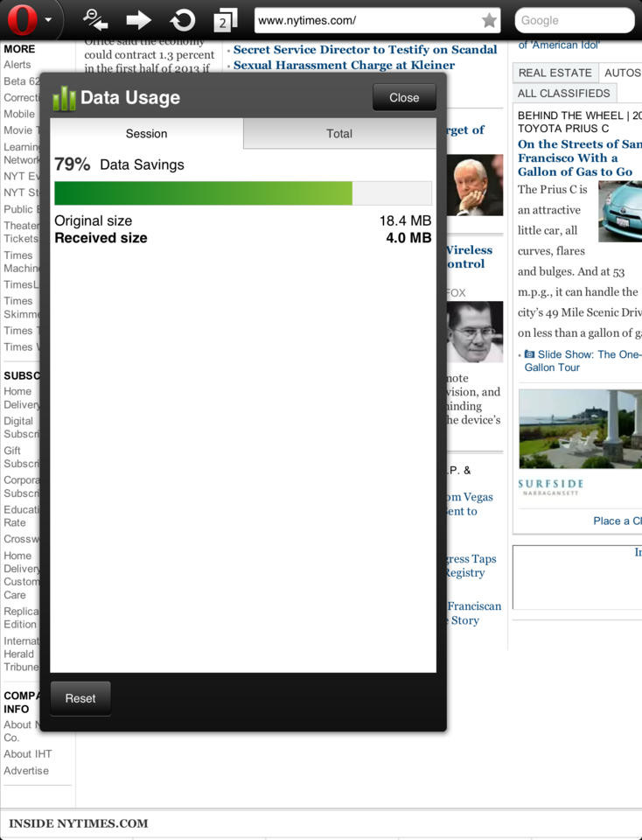Expand the Opera menu dropdown arrow
Screen dimensions: 642x840
pos(48,20)
